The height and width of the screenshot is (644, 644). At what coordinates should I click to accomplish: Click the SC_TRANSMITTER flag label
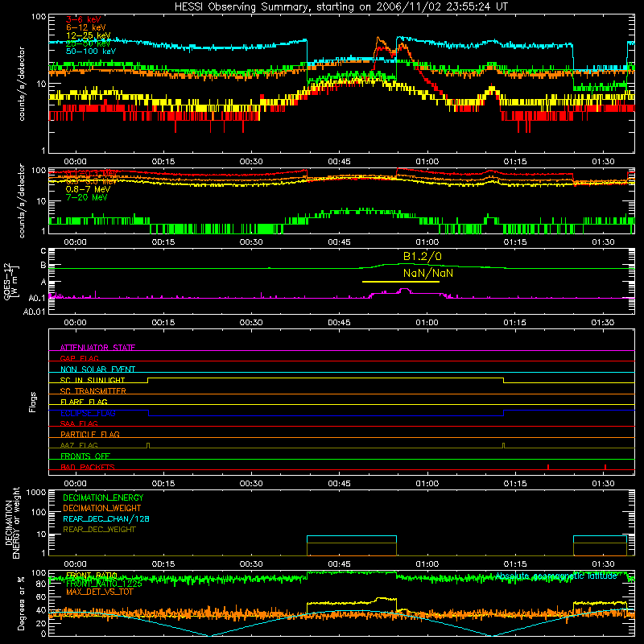pos(93,391)
